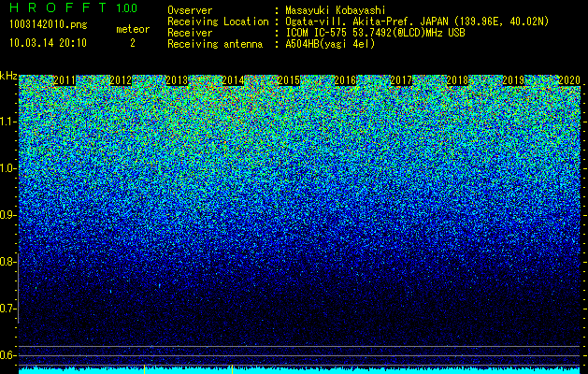
Task: Click the yellow meteor marker below 2014
Action: coord(232,369)
